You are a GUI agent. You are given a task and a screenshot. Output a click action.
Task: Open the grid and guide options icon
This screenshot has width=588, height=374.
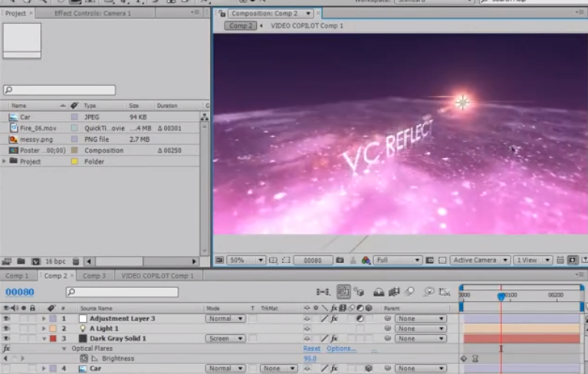(x=273, y=260)
